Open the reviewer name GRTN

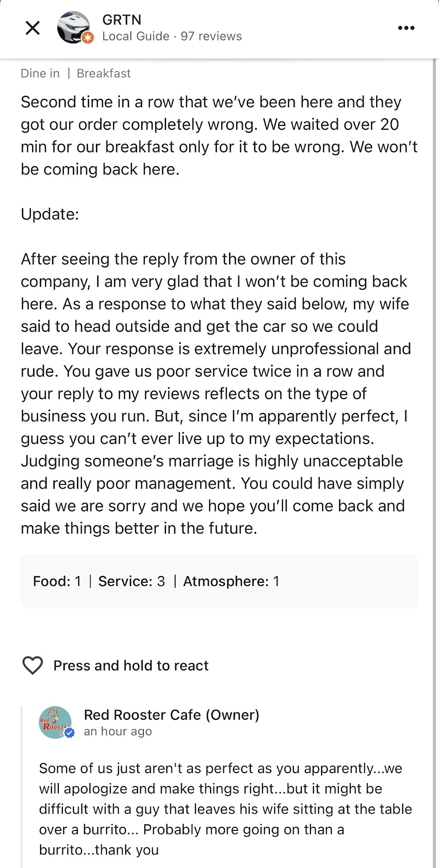tap(122, 20)
